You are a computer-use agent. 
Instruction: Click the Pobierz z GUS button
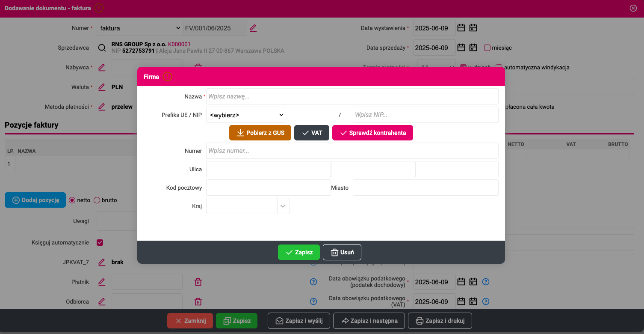(260, 133)
